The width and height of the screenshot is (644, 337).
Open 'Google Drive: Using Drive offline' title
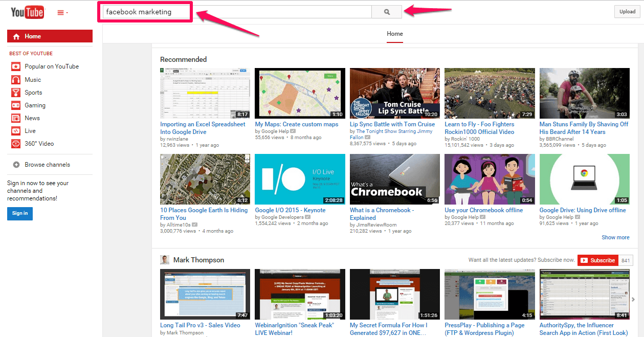pyautogui.click(x=583, y=210)
